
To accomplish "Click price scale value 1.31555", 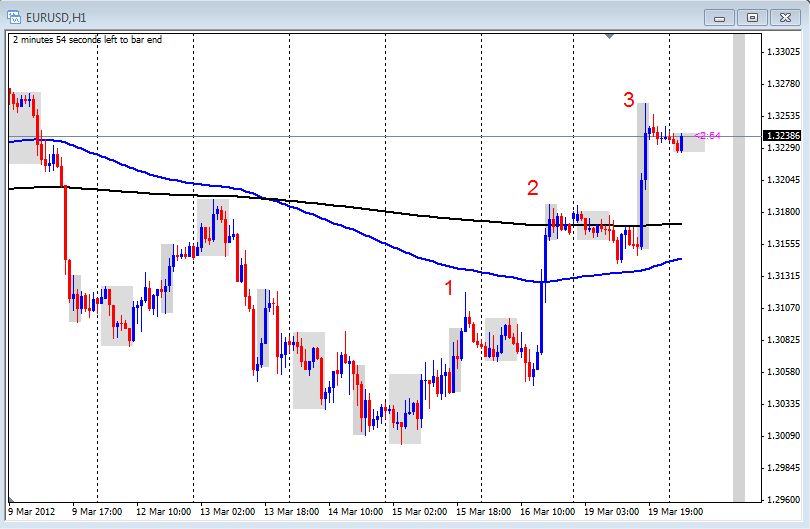I will 783,244.
